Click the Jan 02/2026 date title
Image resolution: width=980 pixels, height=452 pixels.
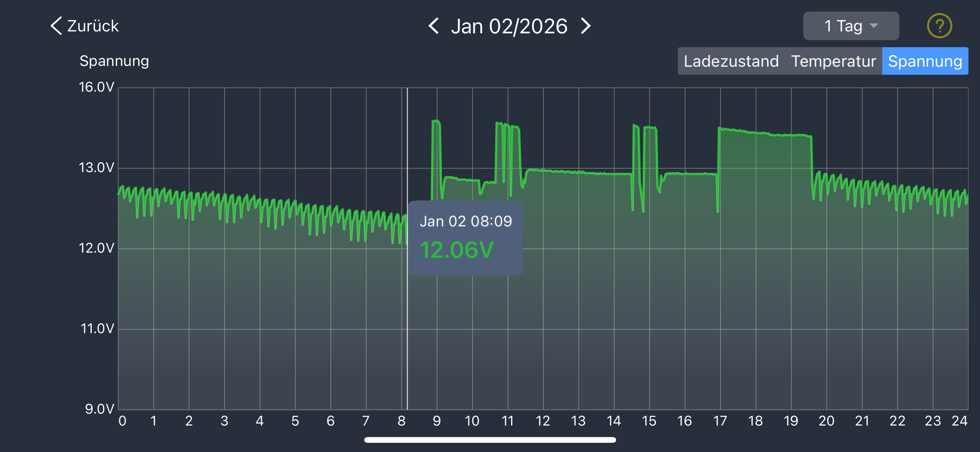pos(509,26)
